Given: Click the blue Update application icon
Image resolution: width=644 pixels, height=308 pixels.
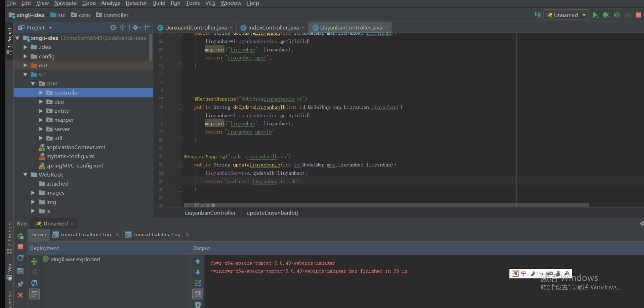Looking at the screenshot, I should (x=21, y=258).
